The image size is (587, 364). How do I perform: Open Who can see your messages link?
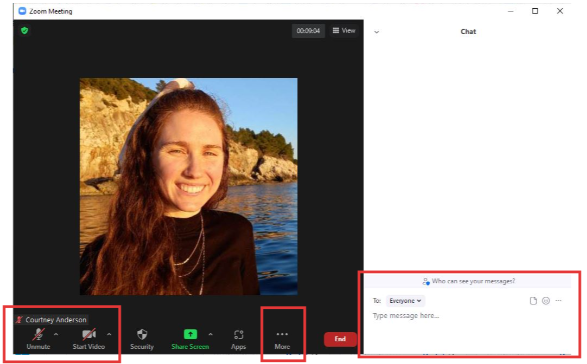pyautogui.click(x=469, y=281)
